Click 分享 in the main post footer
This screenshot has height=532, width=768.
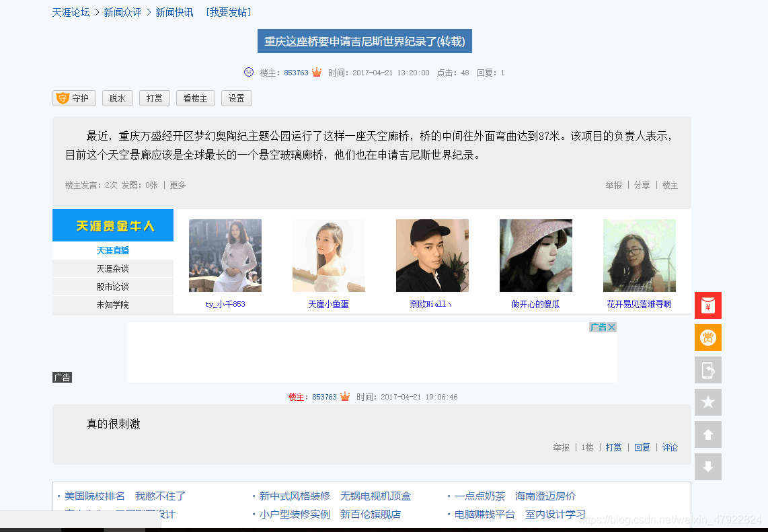point(642,185)
